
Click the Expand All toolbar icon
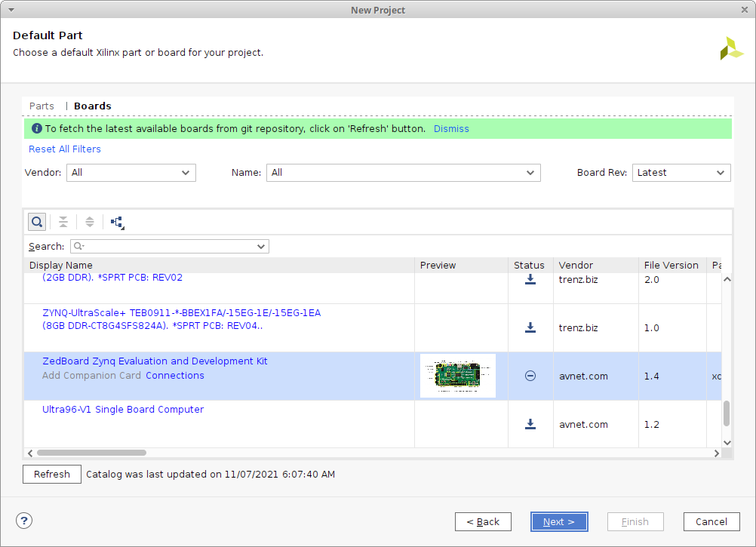point(90,222)
